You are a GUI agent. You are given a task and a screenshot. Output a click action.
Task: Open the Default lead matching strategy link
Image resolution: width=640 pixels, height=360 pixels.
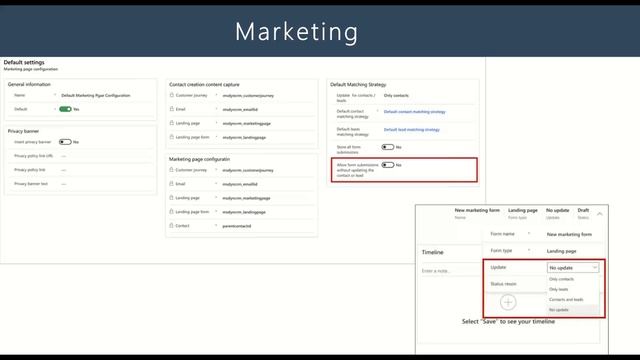click(412, 130)
